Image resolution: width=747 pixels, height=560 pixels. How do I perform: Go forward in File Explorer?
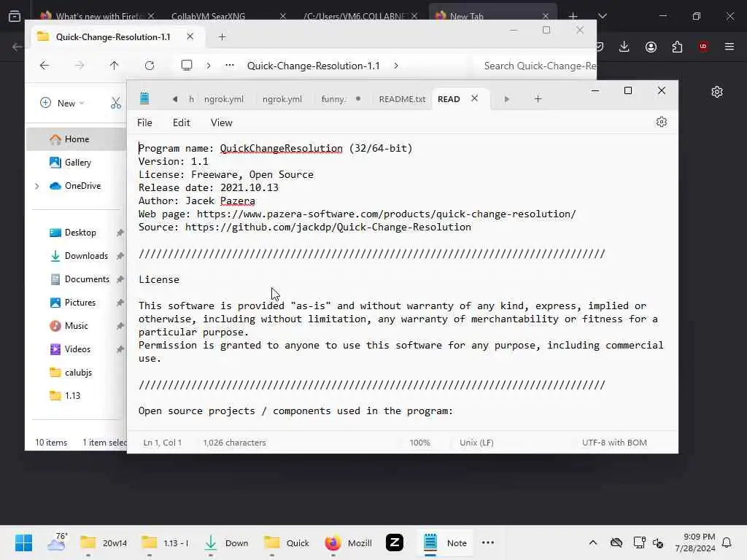coord(79,66)
